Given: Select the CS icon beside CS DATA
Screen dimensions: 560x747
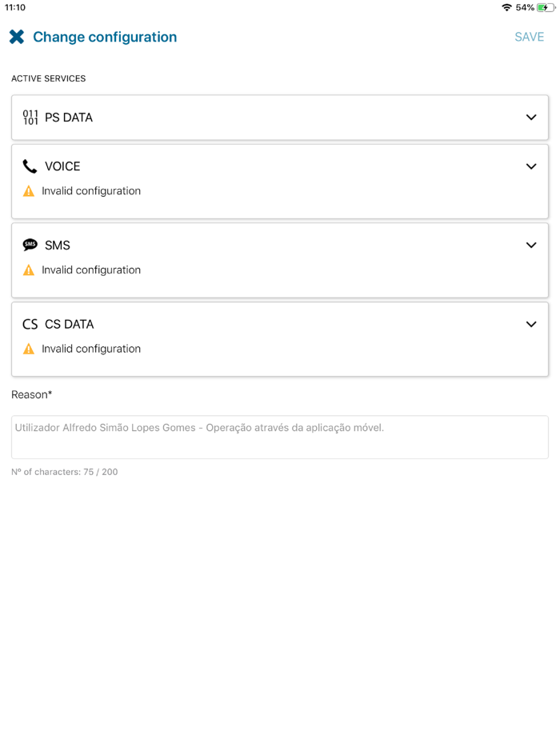Looking at the screenshot, I should [x=30, y=324].
